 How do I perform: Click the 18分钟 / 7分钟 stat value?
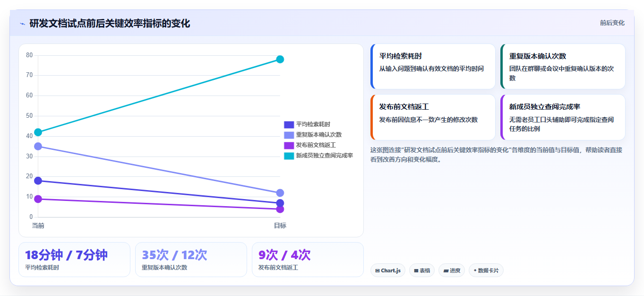pos(66,255)
